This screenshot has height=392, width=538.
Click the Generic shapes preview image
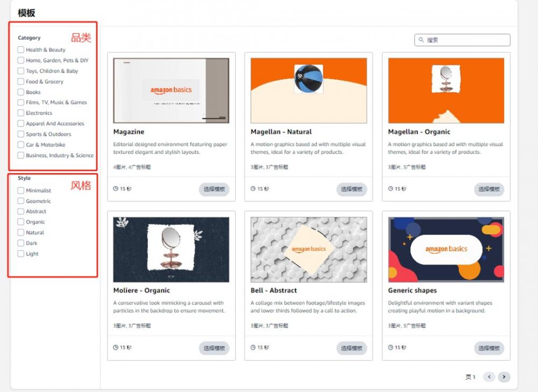(x=446, y=250)
